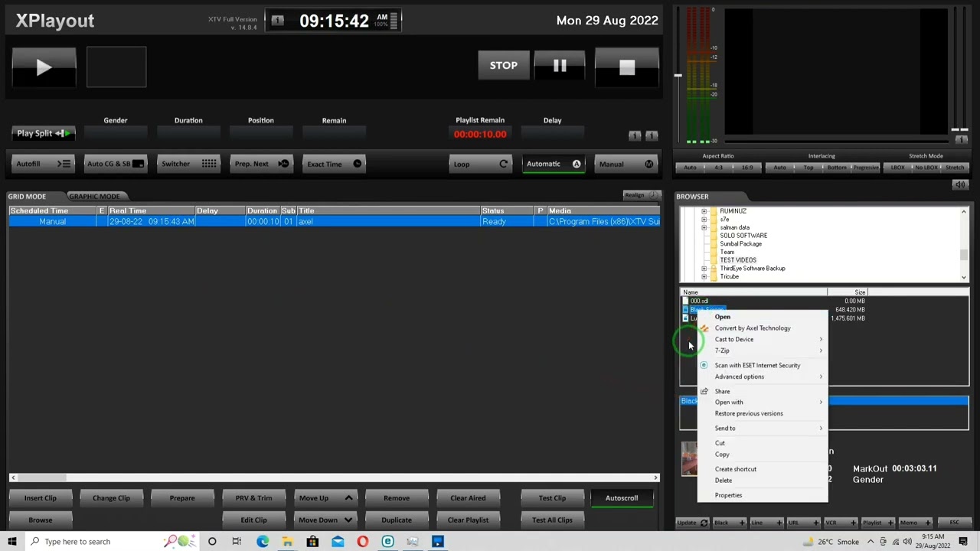Choose Delete in the context menu
980x551 pixels.
(x=763, y=481)
